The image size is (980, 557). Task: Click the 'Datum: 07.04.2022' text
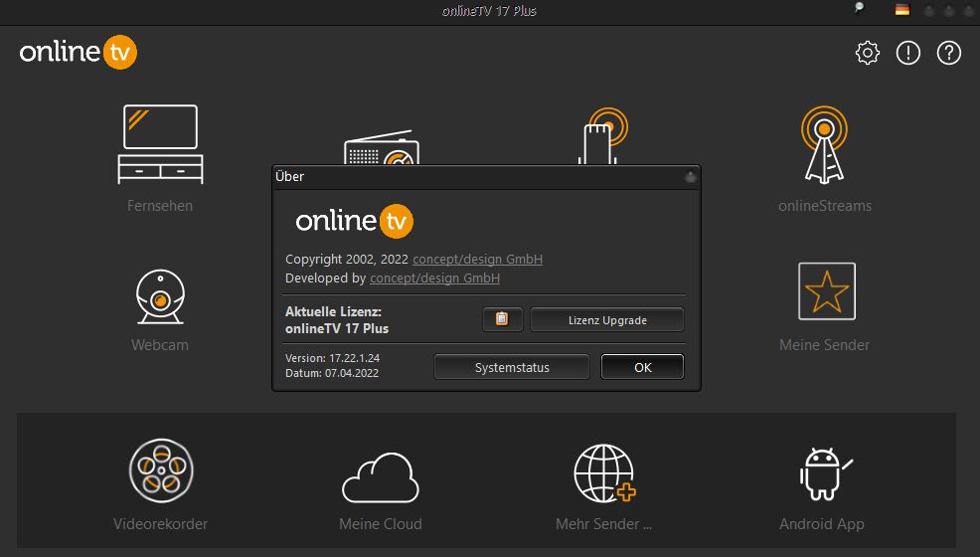click(x=332, y=373)
